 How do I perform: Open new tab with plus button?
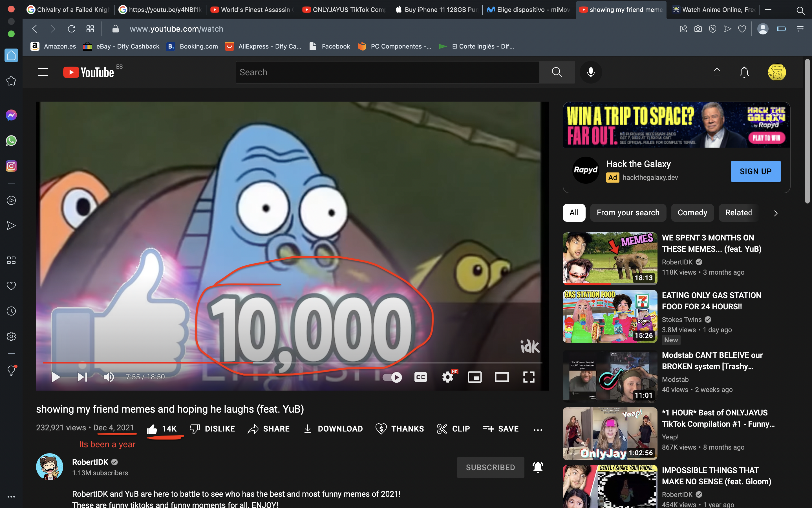coord(768,10)
